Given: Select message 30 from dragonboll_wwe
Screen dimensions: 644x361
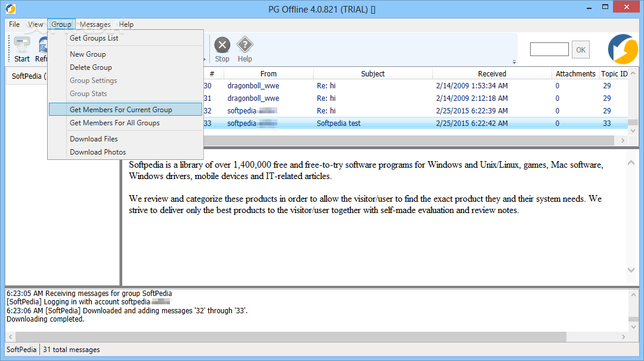Looking at the screenshot, I should click(x=416, y=85).
